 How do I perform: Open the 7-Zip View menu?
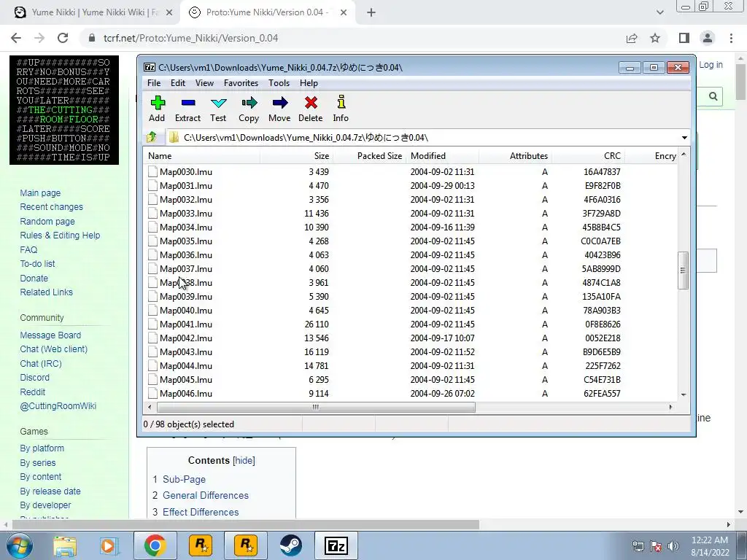click(x=204, y=83)
